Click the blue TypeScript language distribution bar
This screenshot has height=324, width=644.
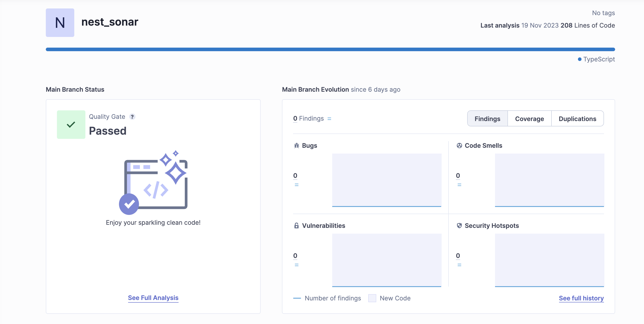[330, 49]
